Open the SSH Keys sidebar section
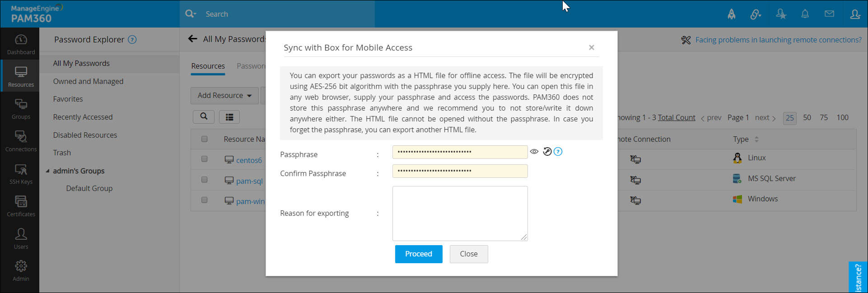The height and width of the screenshot is (293, 868). (x=21, y=174)
